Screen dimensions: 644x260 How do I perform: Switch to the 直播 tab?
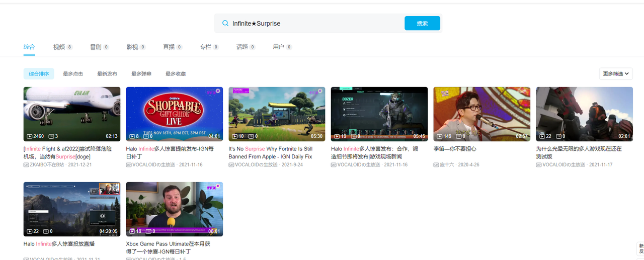pos(173,47)
